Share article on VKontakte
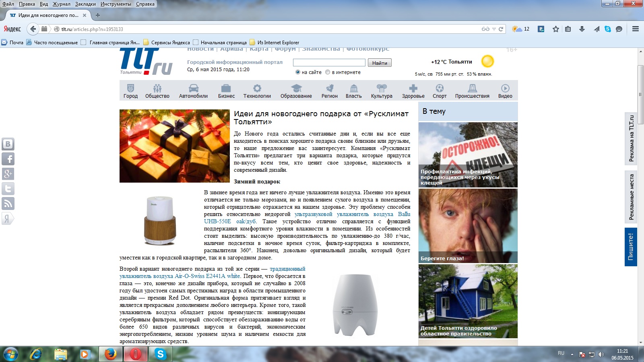The width and height of the screenshot is (644, 362). (x=8, y=144)
